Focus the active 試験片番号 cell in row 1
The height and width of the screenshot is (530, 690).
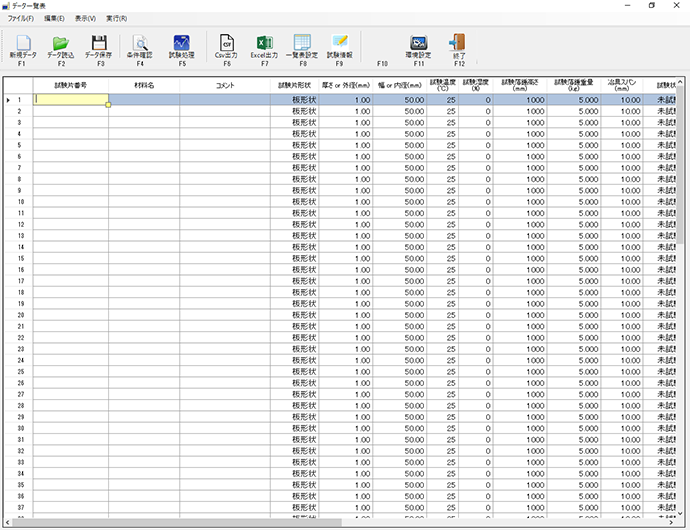click(71, 100)
